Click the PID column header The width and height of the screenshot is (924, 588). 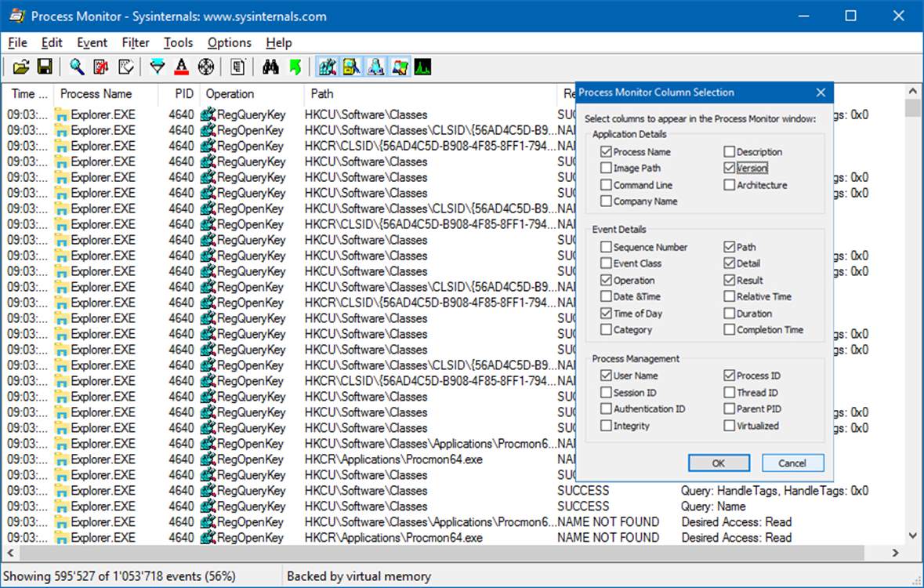(x=179, y=94)
